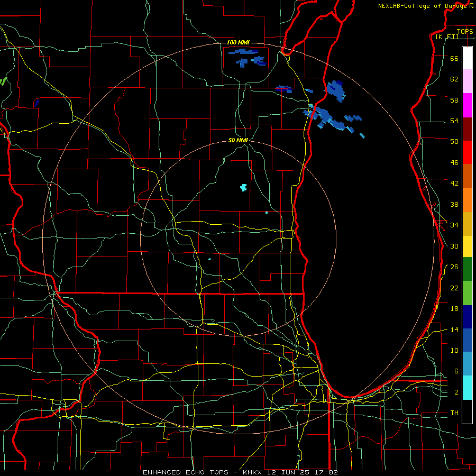476x476 pixels.
Task: Click the 46 legend value
Action: tap(454, 163)
